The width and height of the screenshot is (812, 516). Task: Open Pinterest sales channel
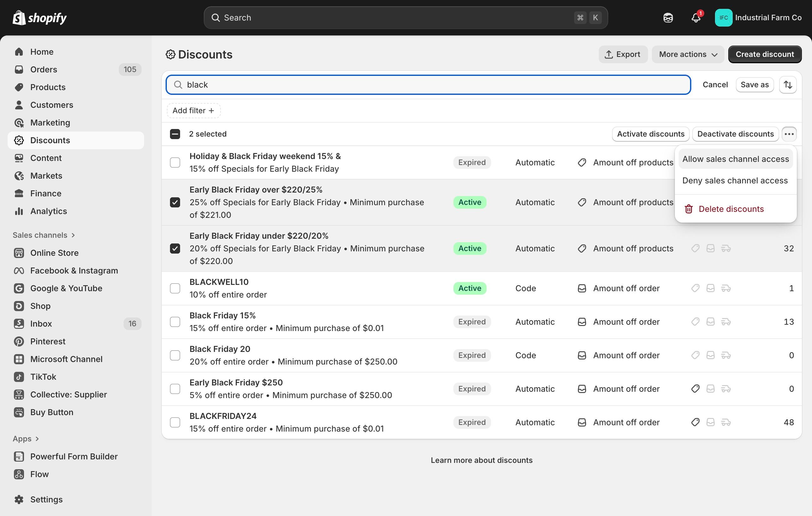pyautogui.click(x=47, y=341)
